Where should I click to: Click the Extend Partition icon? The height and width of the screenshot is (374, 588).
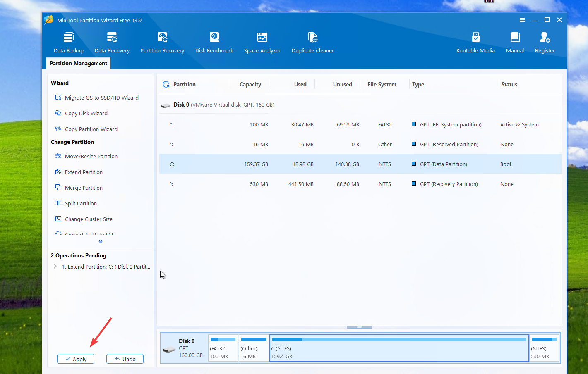click(x=58, y=172)
